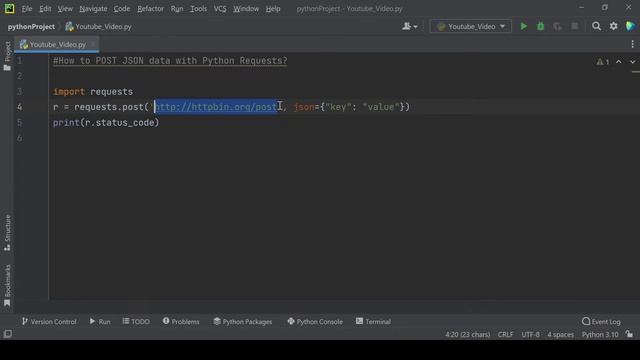Click the json keyword argument
The height and width of the screenshot is (360, 640).
point(304,107)
